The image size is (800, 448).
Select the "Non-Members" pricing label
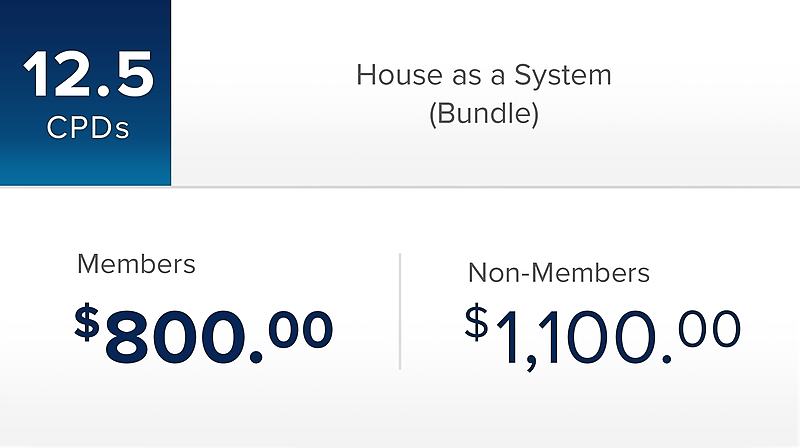[x=559, y=273]
